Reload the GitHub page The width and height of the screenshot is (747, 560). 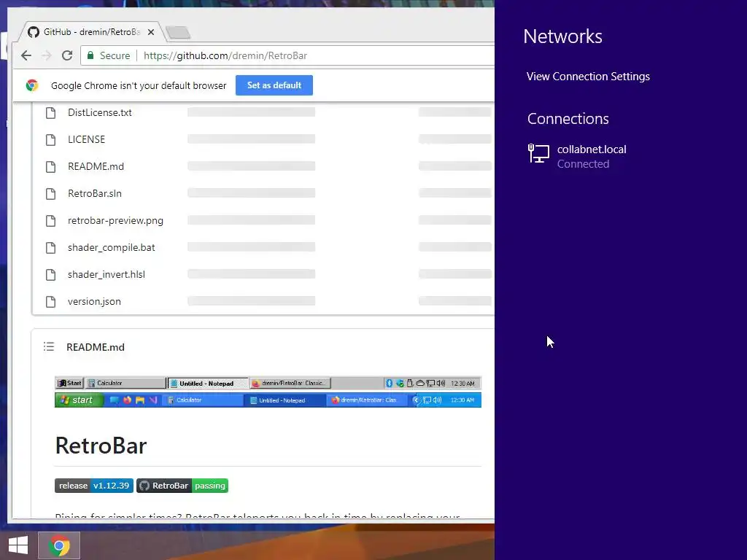67,55
